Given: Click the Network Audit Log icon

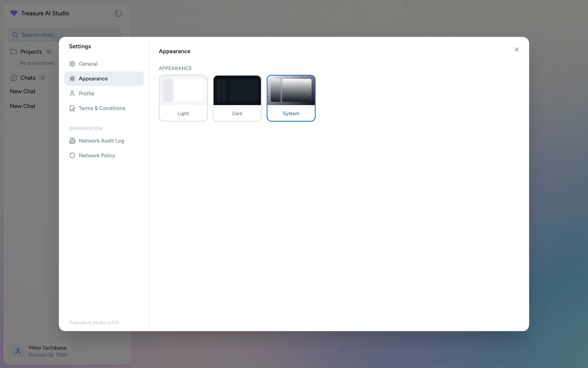Looking at the screenshot, I should pyautogui.click(x=72, y=141).
